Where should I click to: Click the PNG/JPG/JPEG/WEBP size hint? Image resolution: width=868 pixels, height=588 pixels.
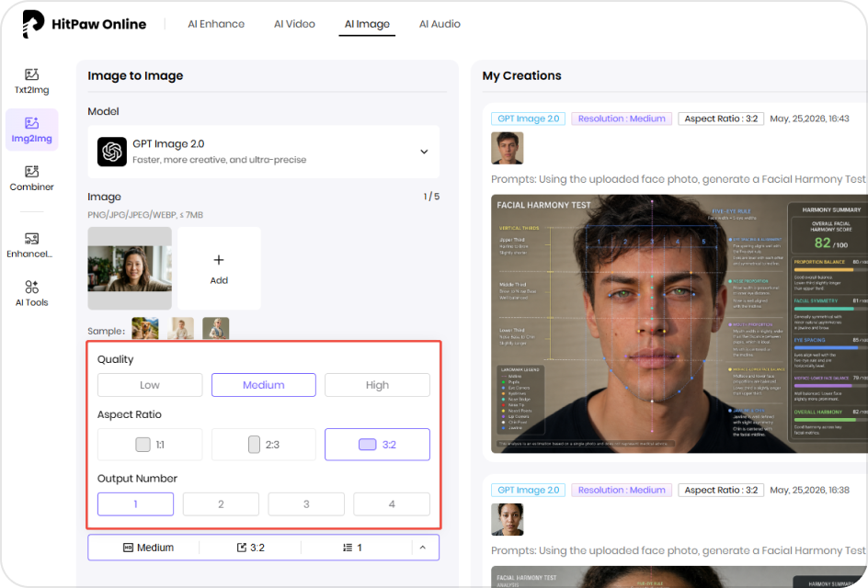pyautogui.click(x=145, y=215)
